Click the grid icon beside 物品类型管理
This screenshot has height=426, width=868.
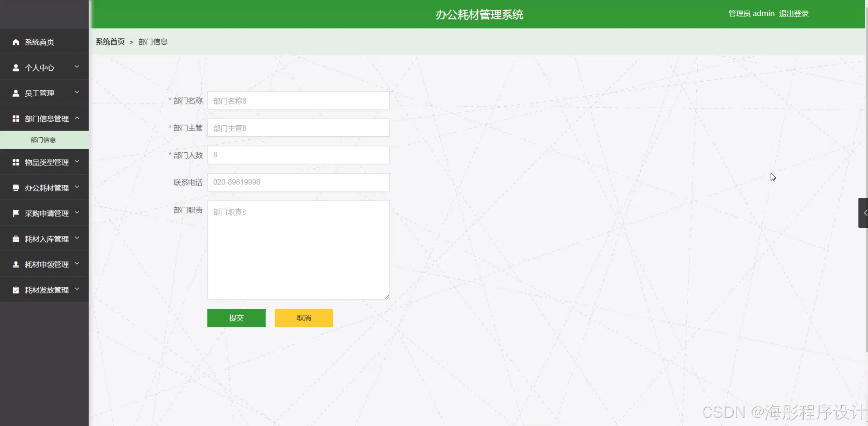(x=16, y=162)
